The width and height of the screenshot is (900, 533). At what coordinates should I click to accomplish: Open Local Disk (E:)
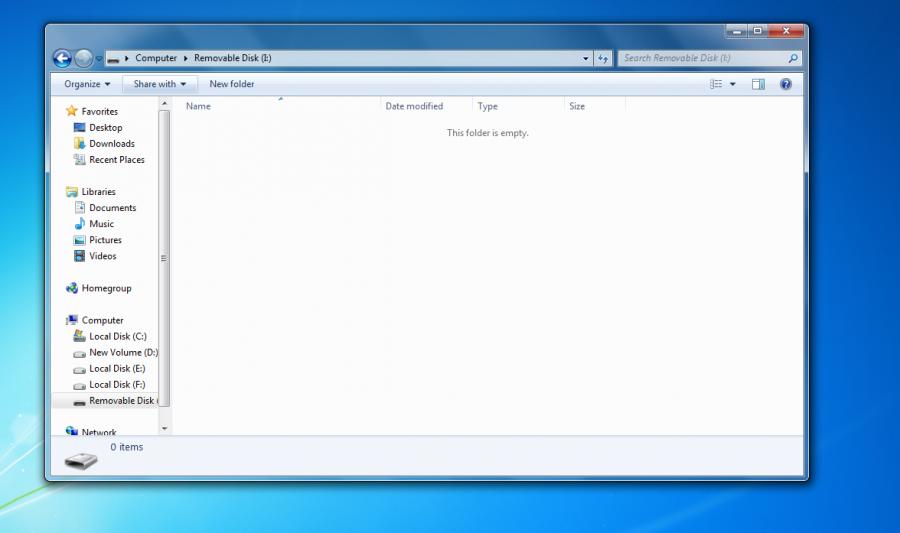pyautogui.click(x=117, y=368)
